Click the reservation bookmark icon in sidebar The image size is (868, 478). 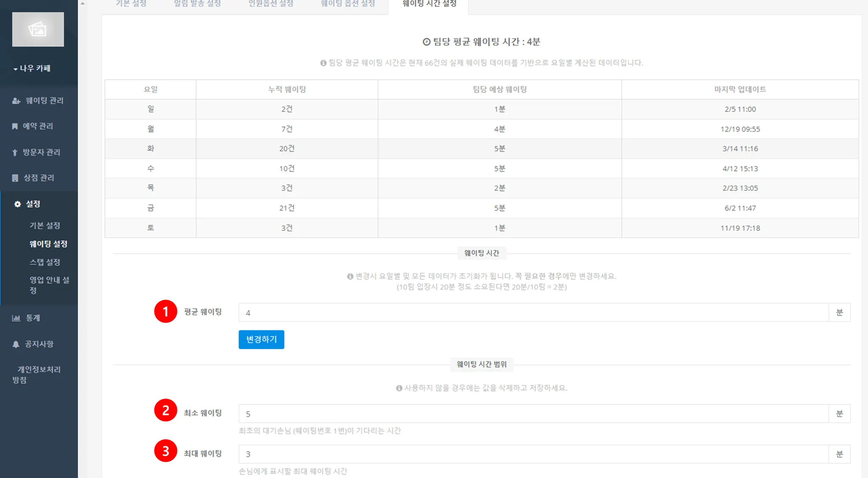[x=15, y=126]
